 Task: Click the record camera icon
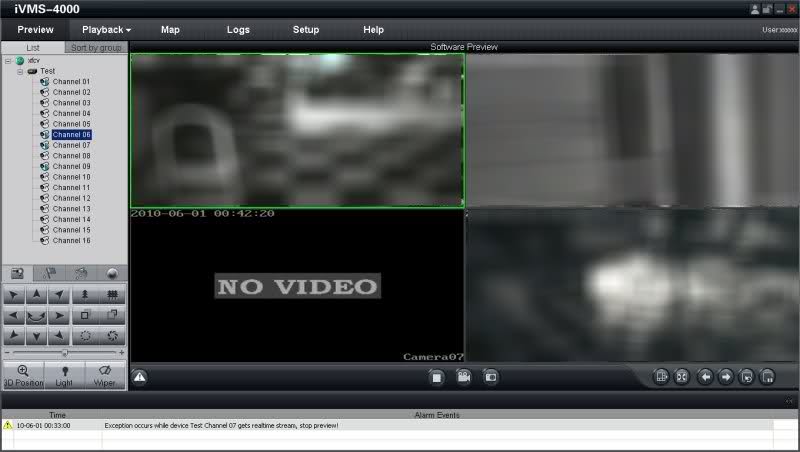point(463,377)
